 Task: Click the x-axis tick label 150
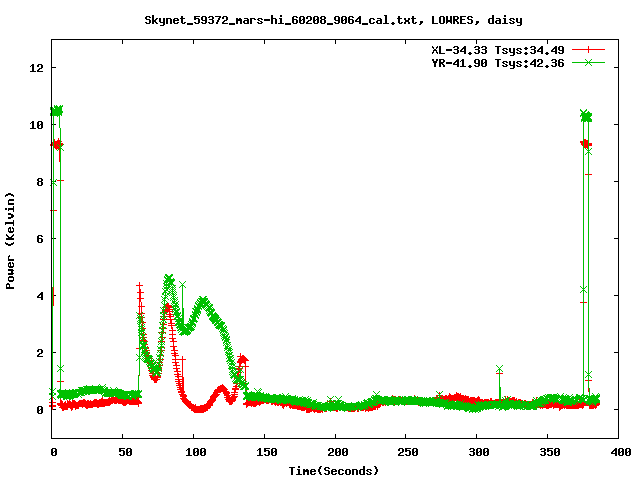tap(266, 452)
